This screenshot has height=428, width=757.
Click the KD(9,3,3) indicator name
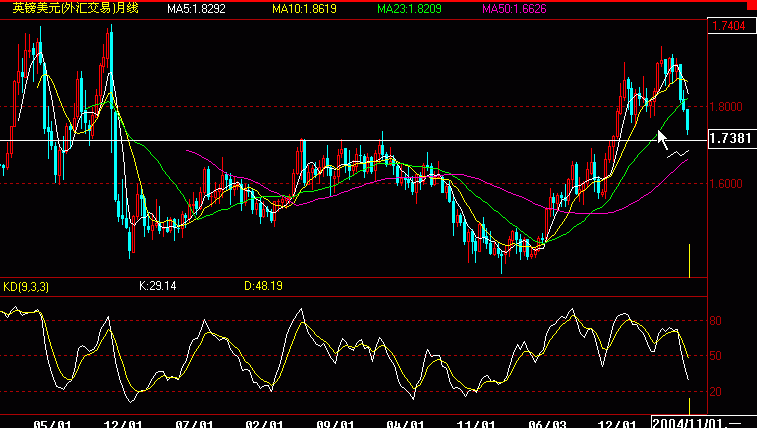(26, 287)
